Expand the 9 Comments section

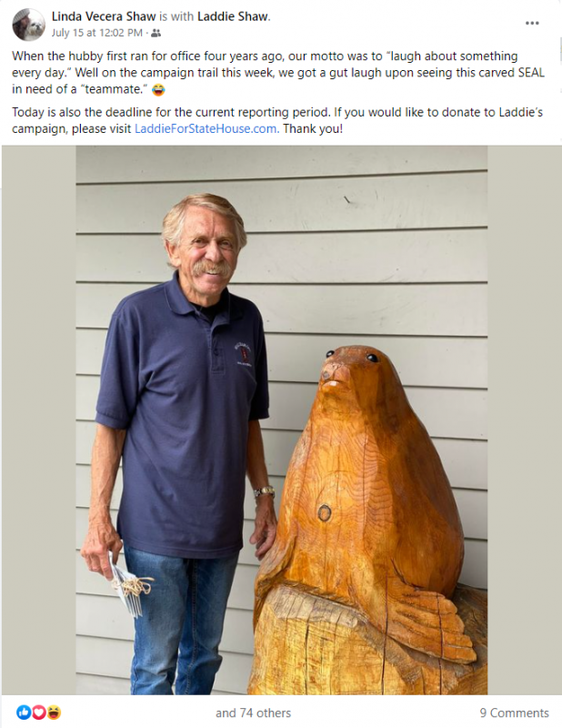514,713
